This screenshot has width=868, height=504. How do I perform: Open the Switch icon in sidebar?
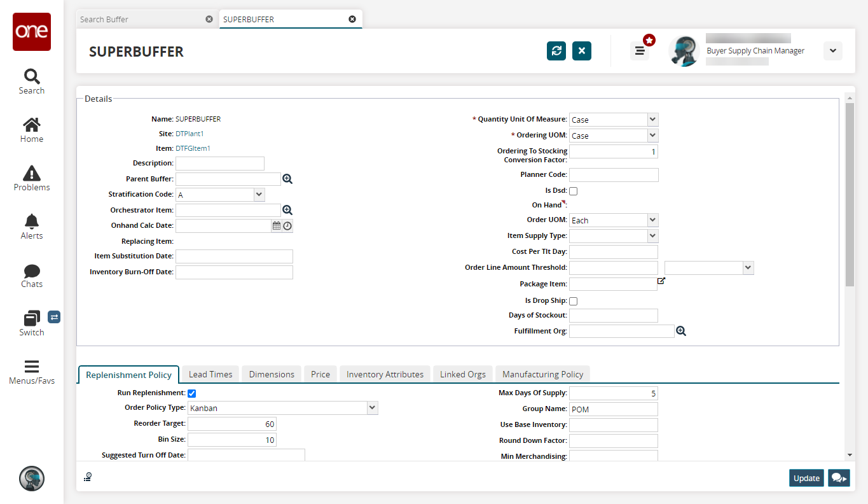click(31, 318)
